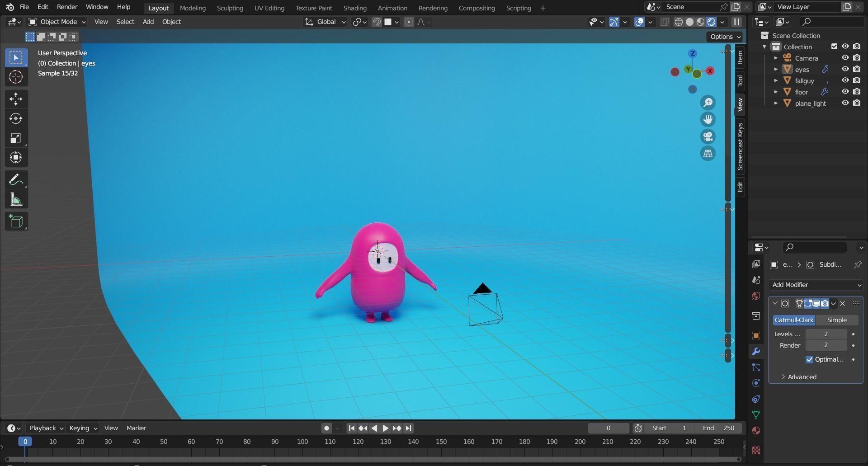Expand the plane_light tree item
Viewport: 868px width, 466px height.
point(776,103)
